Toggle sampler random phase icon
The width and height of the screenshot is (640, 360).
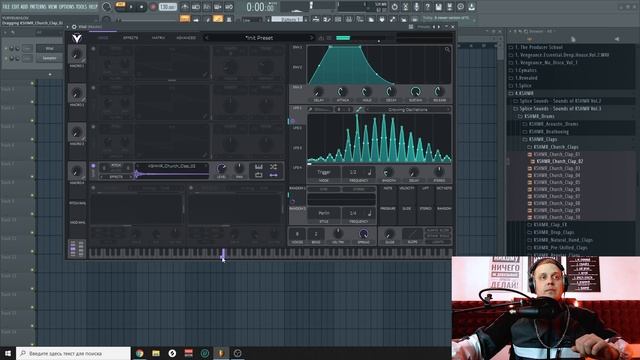click(x=273, y=167)
